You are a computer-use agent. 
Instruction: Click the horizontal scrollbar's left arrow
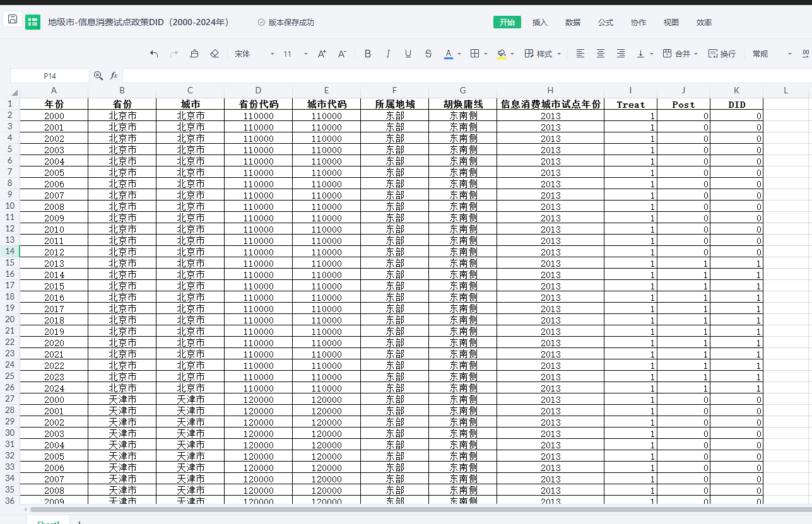pos(25,509)
